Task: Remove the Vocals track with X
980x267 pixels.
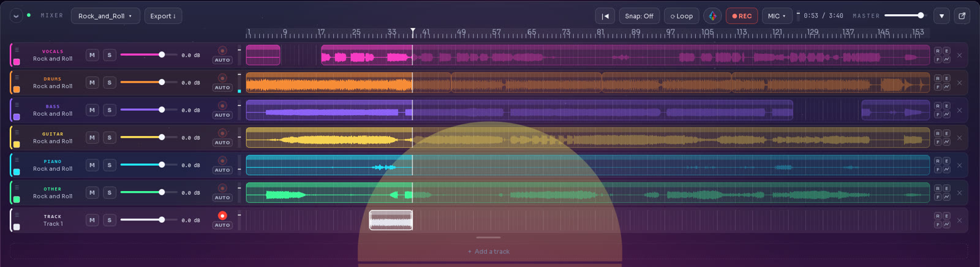Action: (x=959, y=55)
